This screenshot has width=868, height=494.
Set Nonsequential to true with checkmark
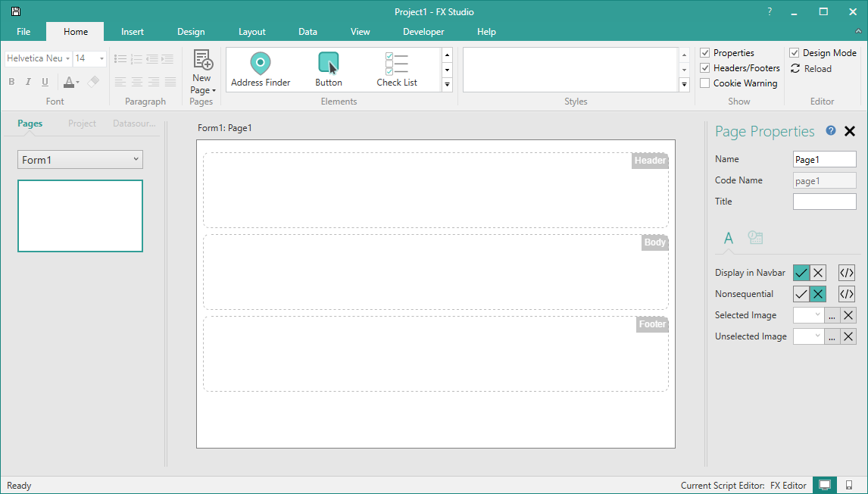[x=801, y=294]
